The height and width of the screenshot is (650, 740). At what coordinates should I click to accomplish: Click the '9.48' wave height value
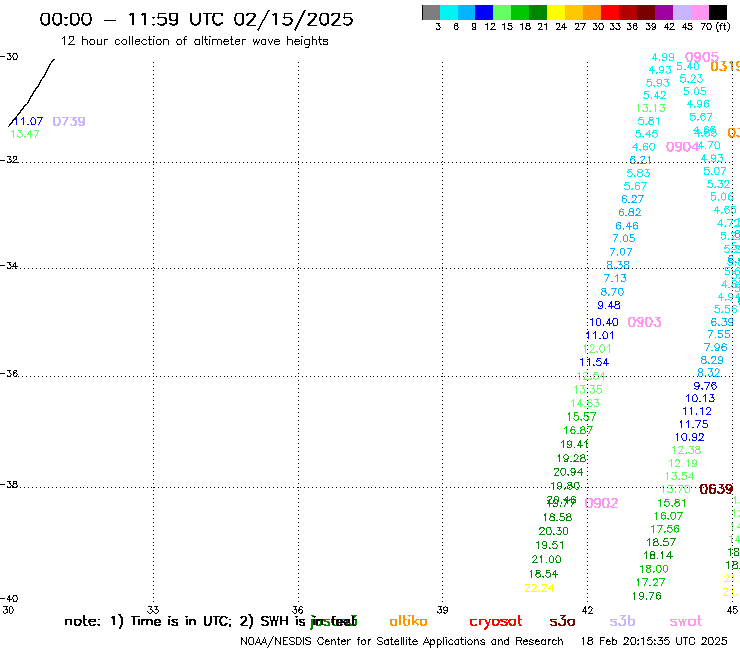click(609, 305)
